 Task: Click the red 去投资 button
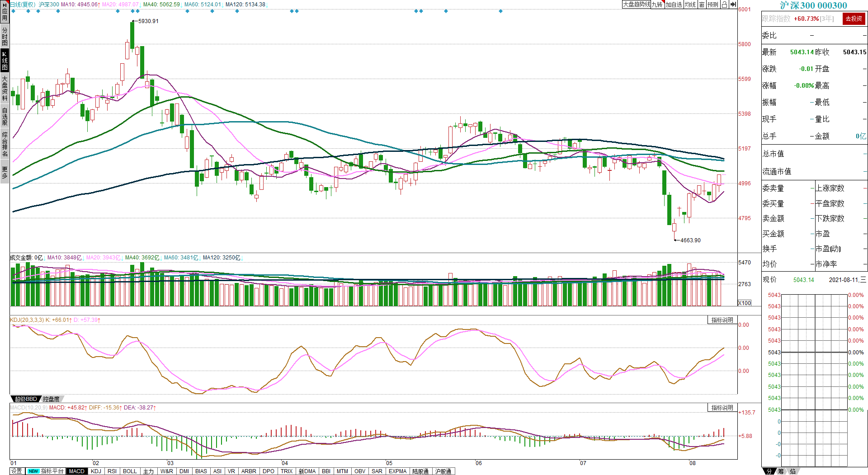click(x=854, y=19)
